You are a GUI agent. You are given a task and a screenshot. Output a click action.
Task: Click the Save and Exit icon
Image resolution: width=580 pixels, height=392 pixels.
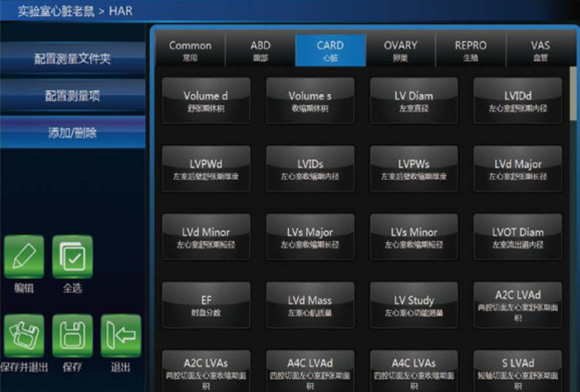(x=25, y=336)
